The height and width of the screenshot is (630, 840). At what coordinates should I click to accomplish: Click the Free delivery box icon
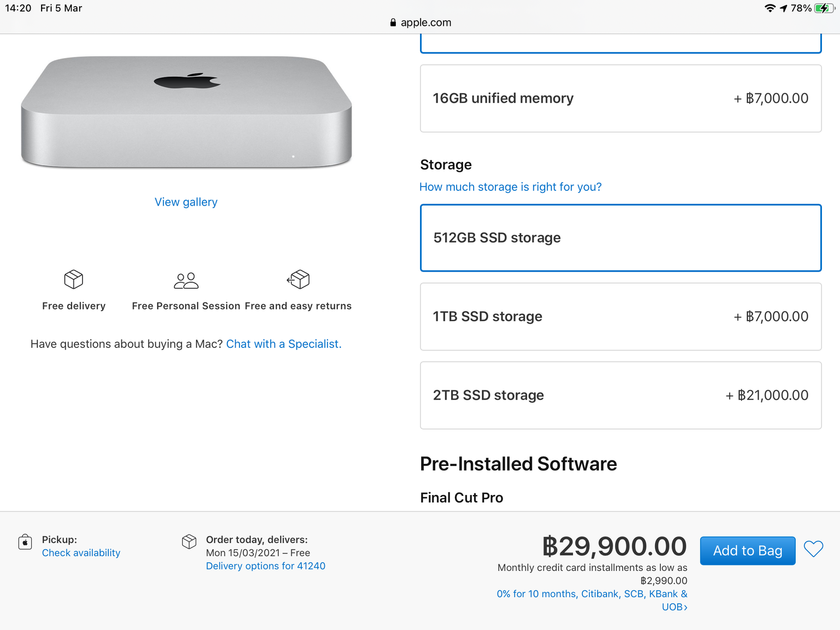click(74, 279)
